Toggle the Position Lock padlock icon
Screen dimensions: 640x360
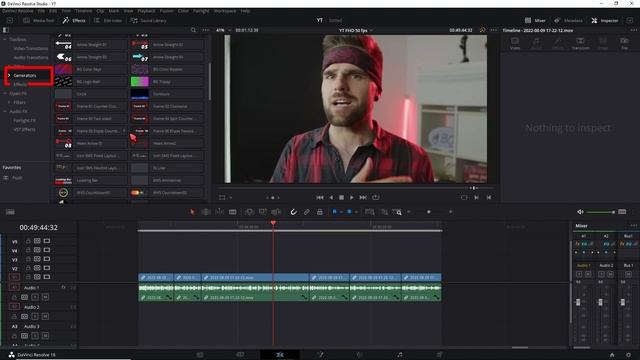pos(320,212)
